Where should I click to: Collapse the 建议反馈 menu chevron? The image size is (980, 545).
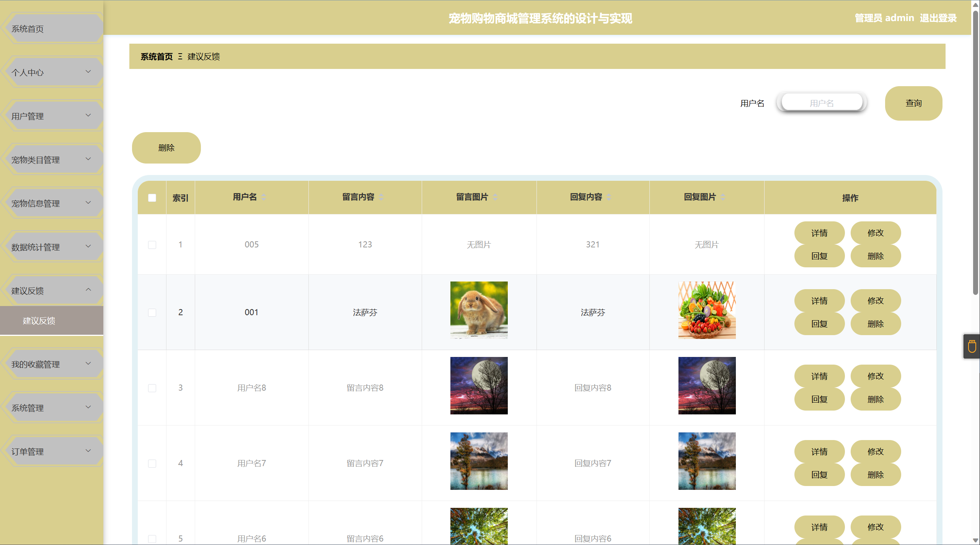(88, 290)
